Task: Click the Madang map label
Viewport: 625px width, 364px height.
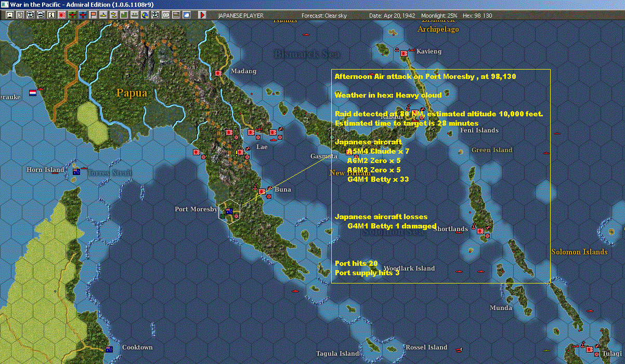Action: [244, 71]
